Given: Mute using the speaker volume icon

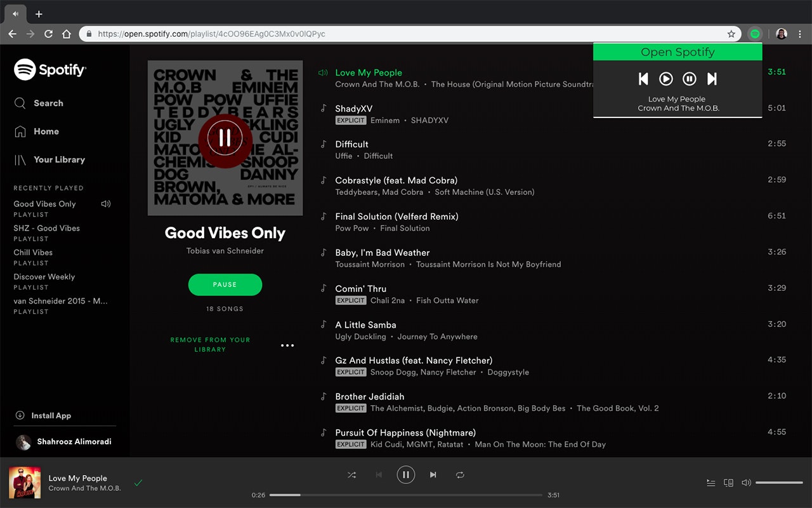Looking at the screenshot, I should coord(746,483).
